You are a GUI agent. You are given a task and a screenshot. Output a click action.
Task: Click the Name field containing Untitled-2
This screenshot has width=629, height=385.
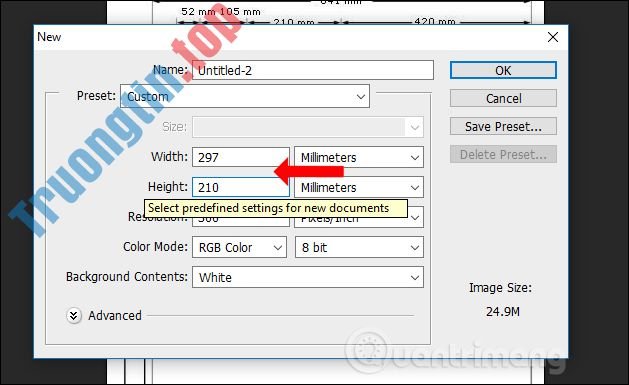pyautogui.click(x=313, y=70)
